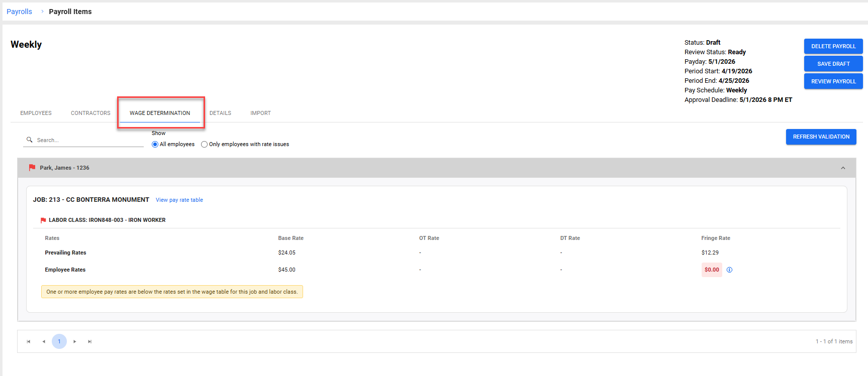The image size is (868, 376).
Task: Go to the first page of results
Action: point(29,341)
